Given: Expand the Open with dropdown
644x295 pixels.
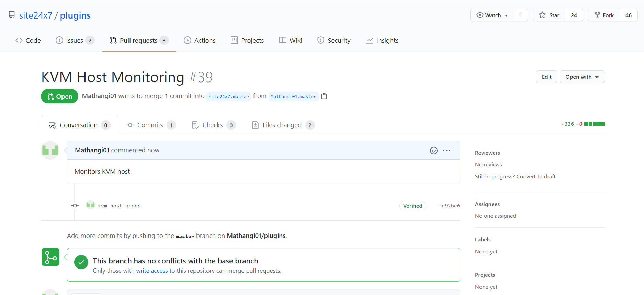Looking at the screenshot, I should point(582,77).
